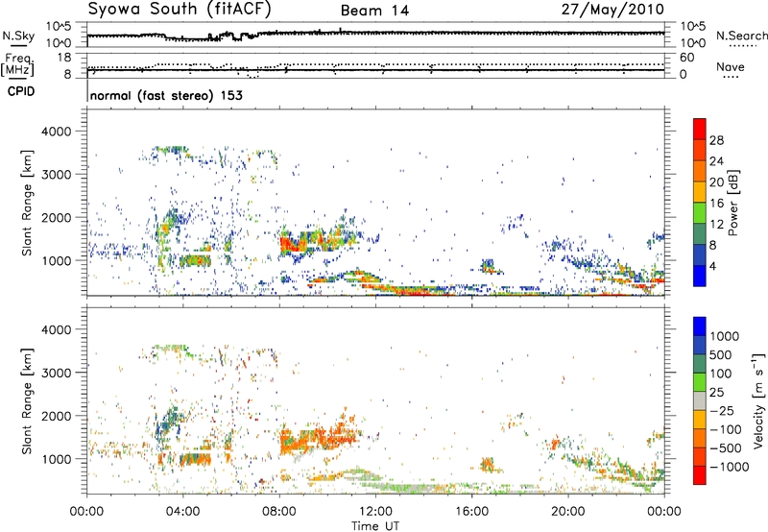Click the "4" label on Power colorbar
768x532 pixels.
tap(712, 267)
